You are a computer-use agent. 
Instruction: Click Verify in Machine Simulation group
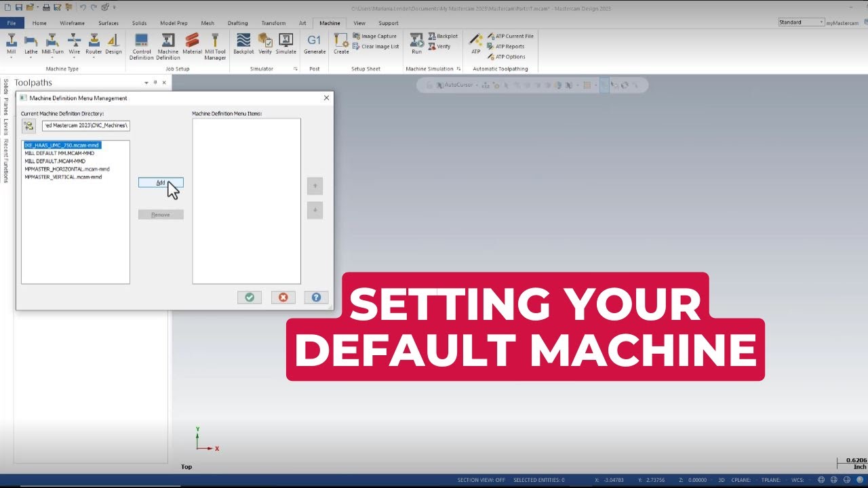pos(439,47)
